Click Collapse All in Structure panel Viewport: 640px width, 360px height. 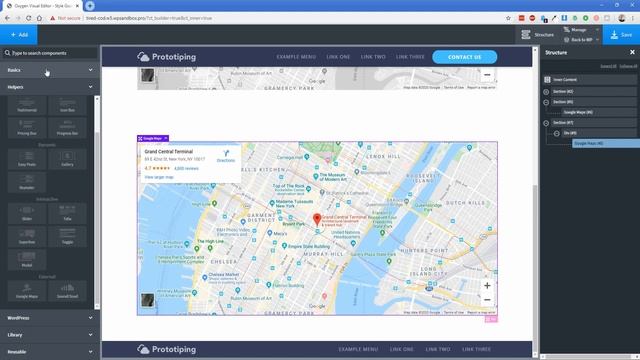pos(628,66)
